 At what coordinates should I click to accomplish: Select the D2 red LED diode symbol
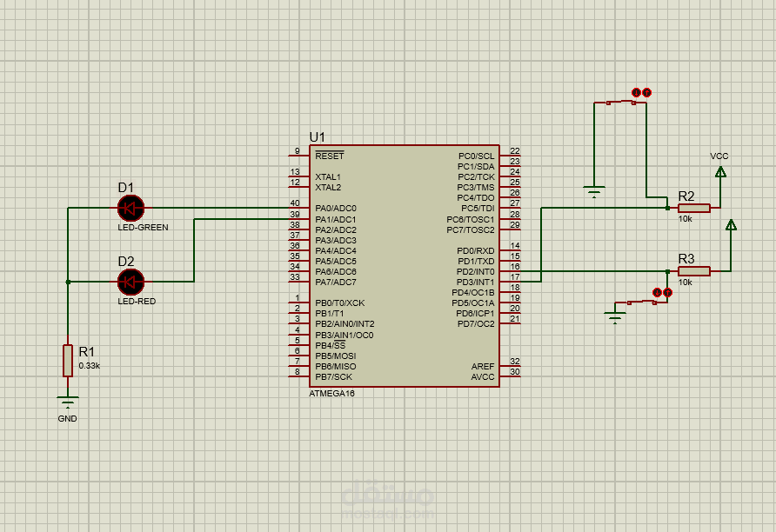click(130, 282)
